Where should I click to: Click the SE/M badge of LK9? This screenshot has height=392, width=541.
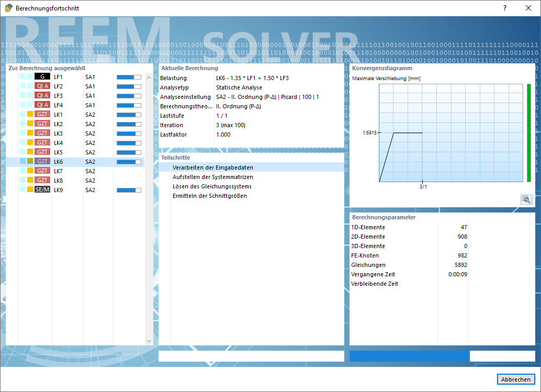pyautogui.click(x=42, y=189)
